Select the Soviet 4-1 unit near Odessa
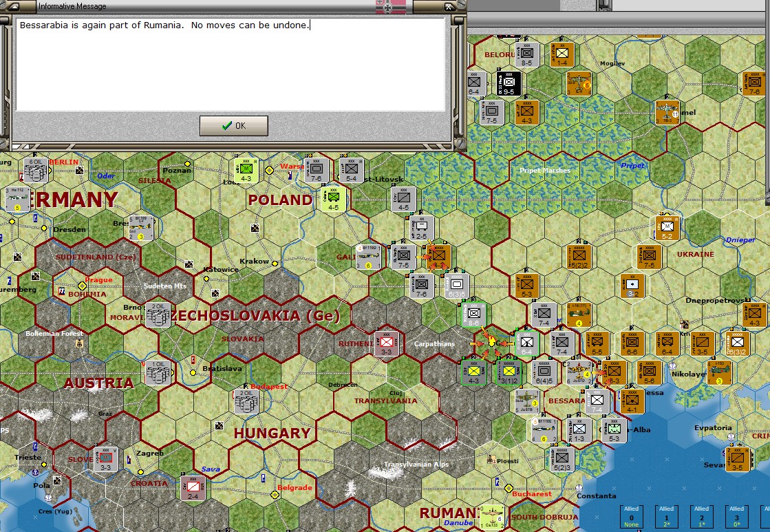The height and width of the screenshot is (532, 770). point(632,402)
